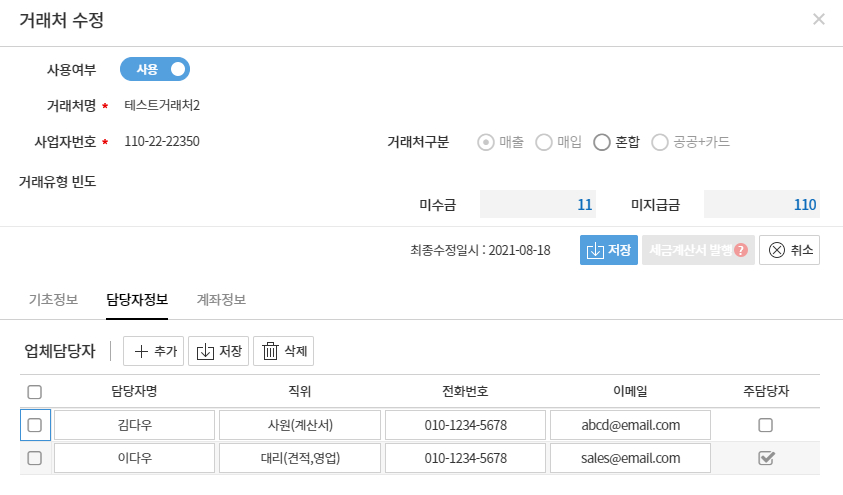Edit the name field 이다우
Viewport: 843px width, 495px height.
coord(134,458)
